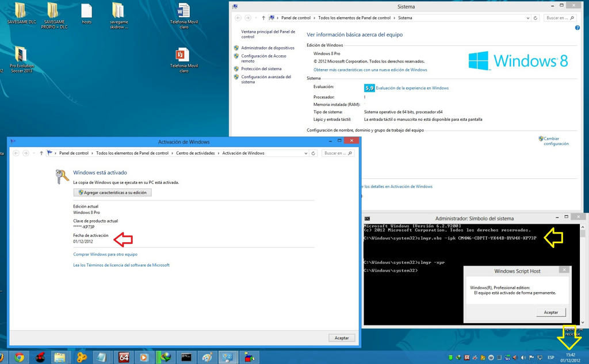Click the 5,9 experience index badge
589x364 pixels.
click(369, 88)
